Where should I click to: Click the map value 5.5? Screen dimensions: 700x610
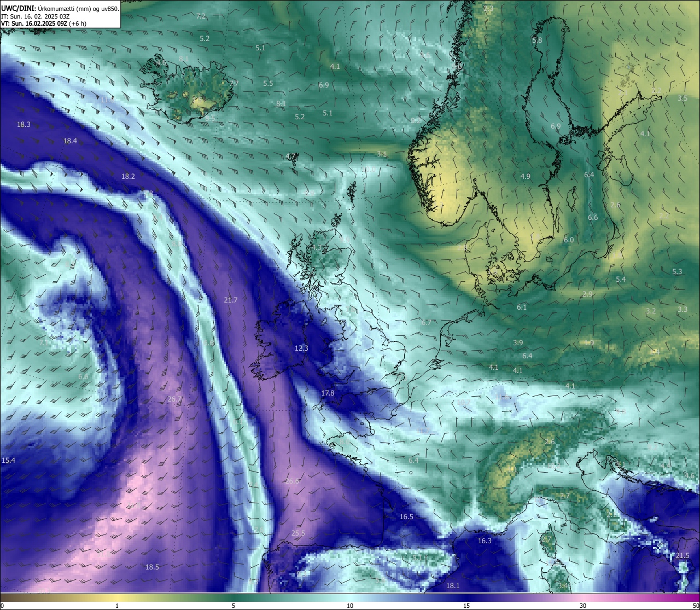(268, 84)
